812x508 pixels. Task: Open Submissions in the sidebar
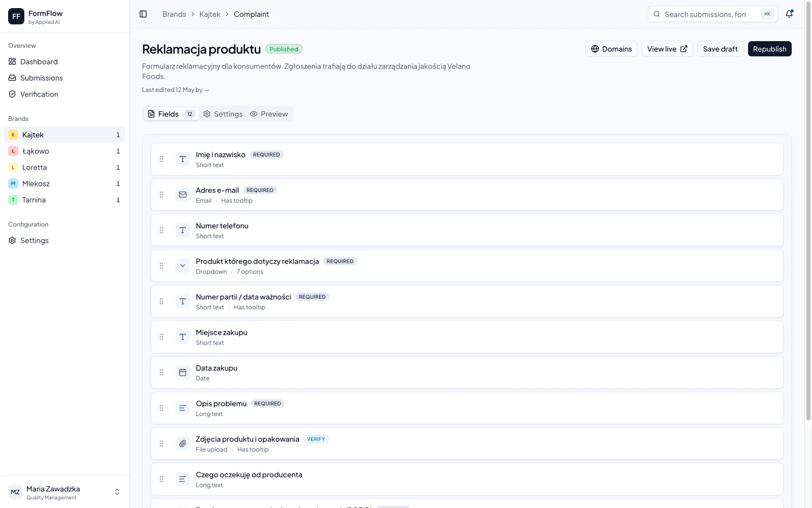(x=64, y=78)
